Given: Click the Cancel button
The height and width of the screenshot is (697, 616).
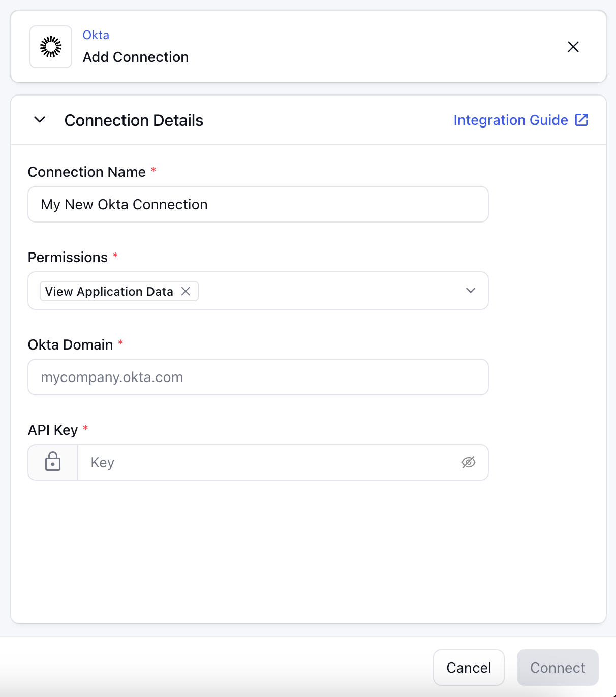Looking at the screenshot, I should click(469, 668).
